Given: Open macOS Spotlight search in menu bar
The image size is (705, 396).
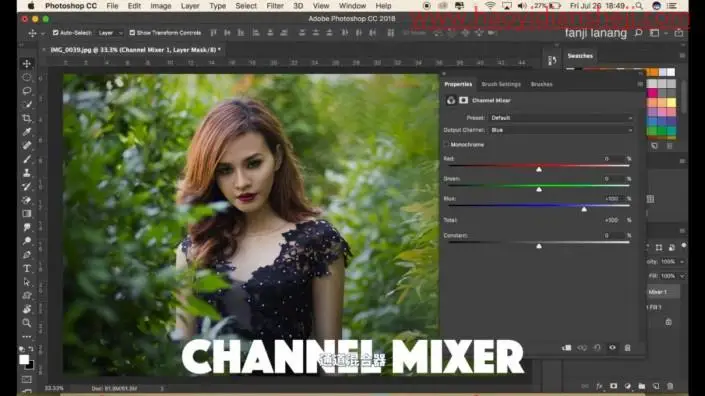Looking at the screenshot, I should coord(639,6).
